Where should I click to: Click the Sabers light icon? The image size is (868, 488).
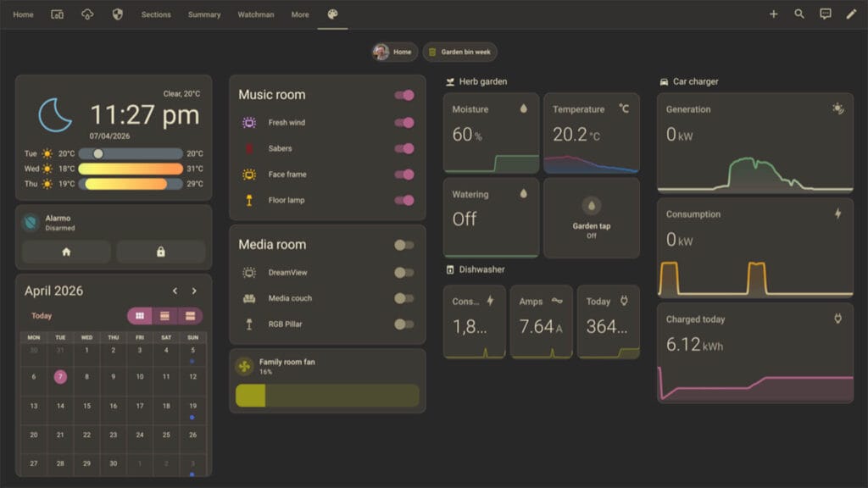(249, 148)
